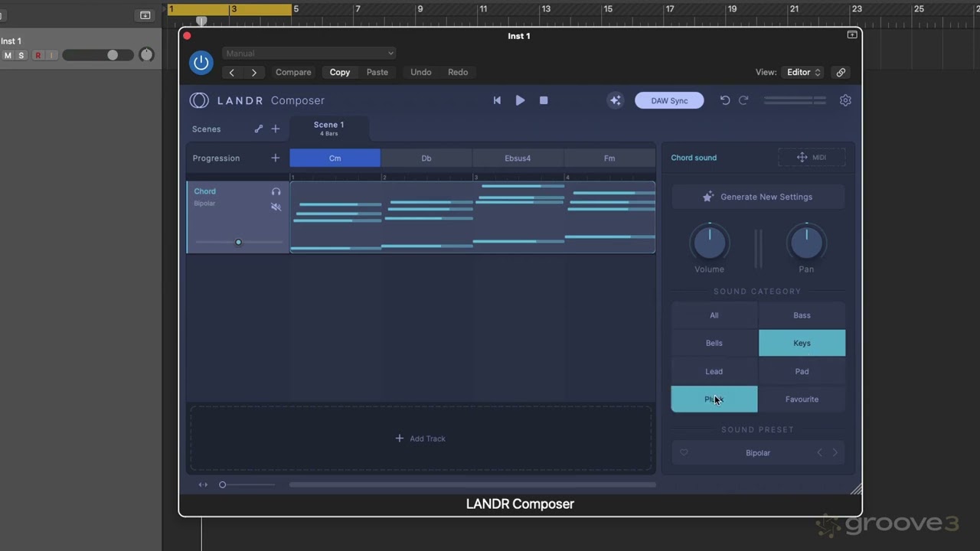Click the LANDR redo arrow icon
The width and height of the screenshot is (980, 551).
click(x=743, y=100)
